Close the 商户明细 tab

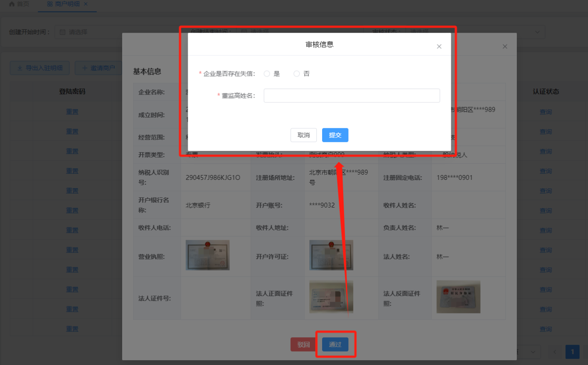(86, 4)
